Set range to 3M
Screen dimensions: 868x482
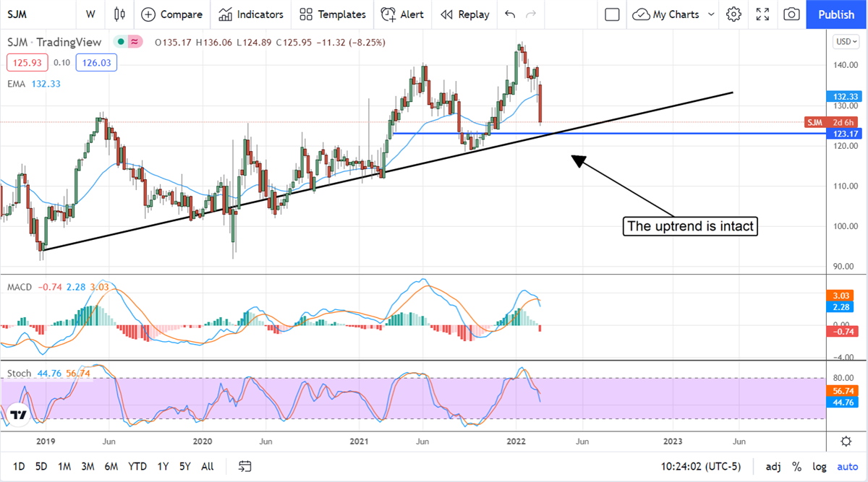point(88,466)
